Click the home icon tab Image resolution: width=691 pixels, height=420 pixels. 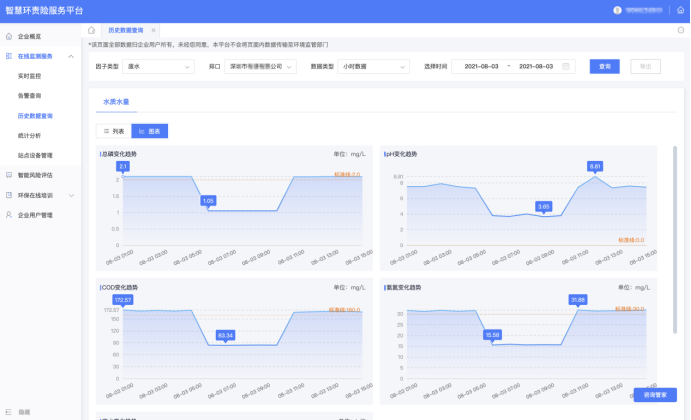tap(91, 30)
